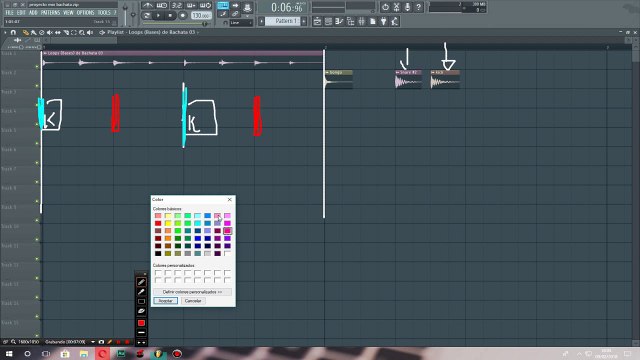The image size is (640, 360).
Task: Click Definir colores personalizados button
Action: 193,292
